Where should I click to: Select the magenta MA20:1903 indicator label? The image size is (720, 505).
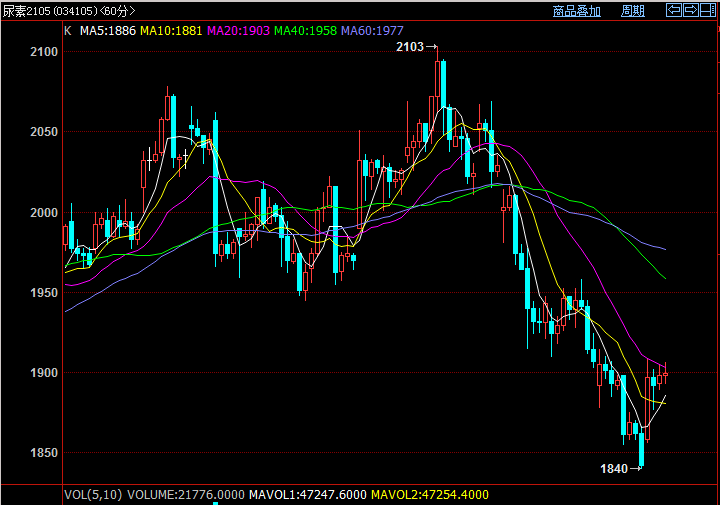pyautogui.click(x=238, y=31)
